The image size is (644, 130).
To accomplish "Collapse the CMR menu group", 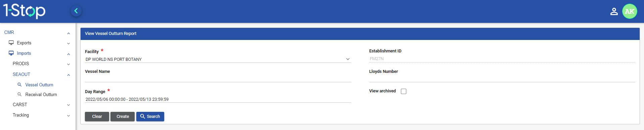I will (x=37, y=33).
